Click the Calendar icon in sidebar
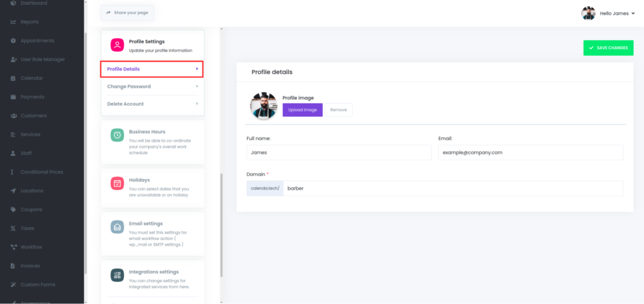Screen dimensions: 644x304 pyautogui.click(x=14, y=79)
